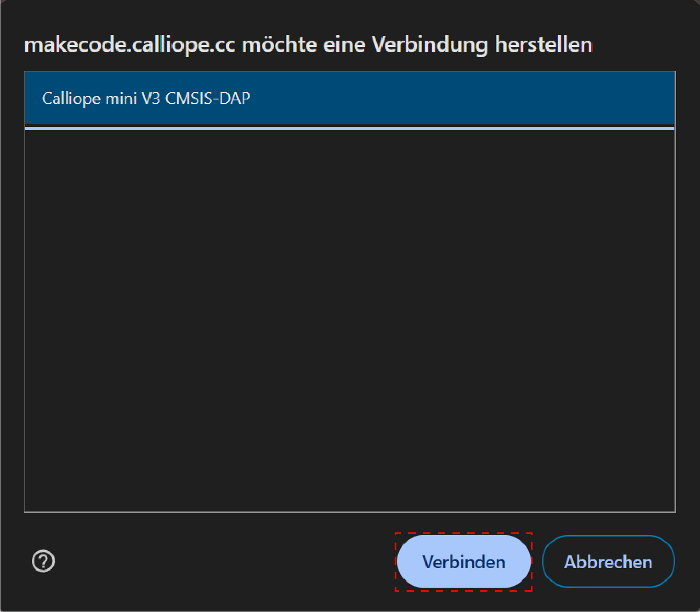Viewport: 700px width, 612px height.
Task: Open the help question mark icon
Action: coord(43,561)
